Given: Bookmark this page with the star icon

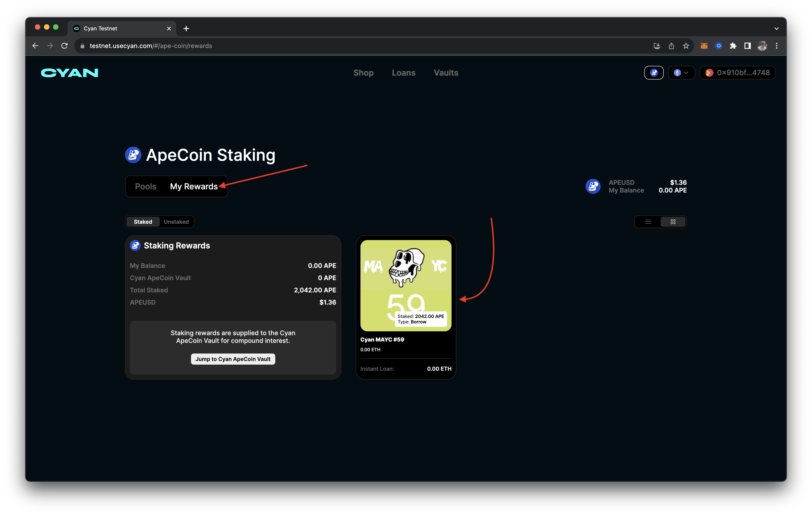Looking at the screenshot, I should point(686,46).
